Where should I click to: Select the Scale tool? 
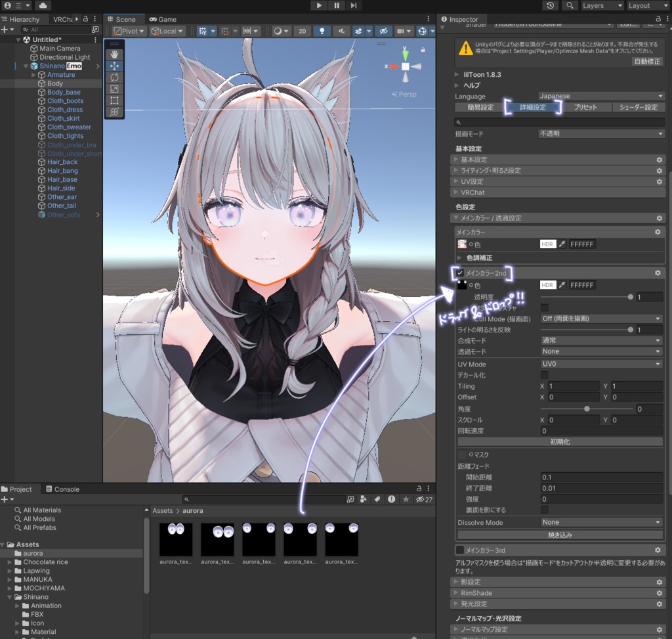click(x=114, y=89)
